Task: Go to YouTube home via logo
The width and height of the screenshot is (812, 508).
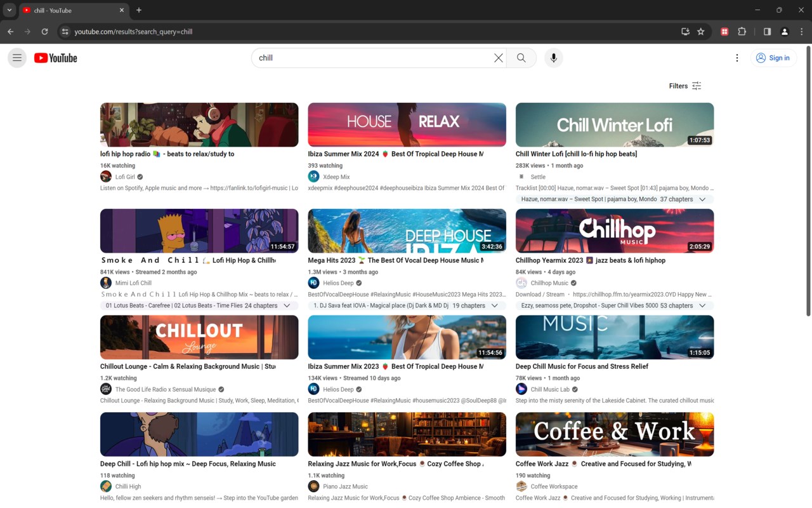Action: [56, 58]
